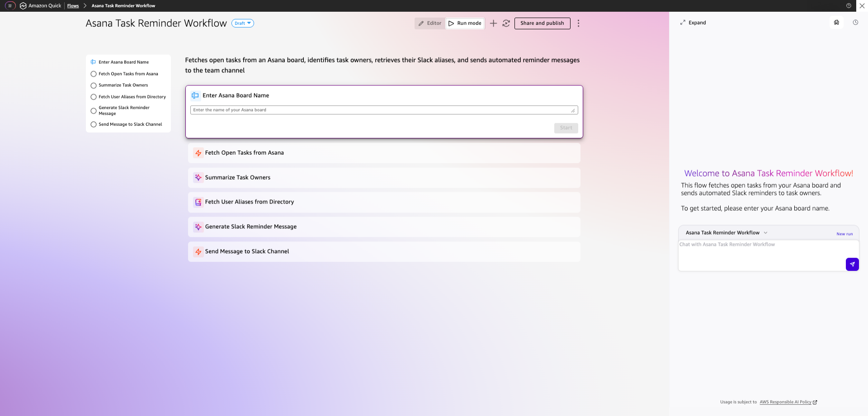
Task: Close the flow with the X icon
Action: (862, 6)
